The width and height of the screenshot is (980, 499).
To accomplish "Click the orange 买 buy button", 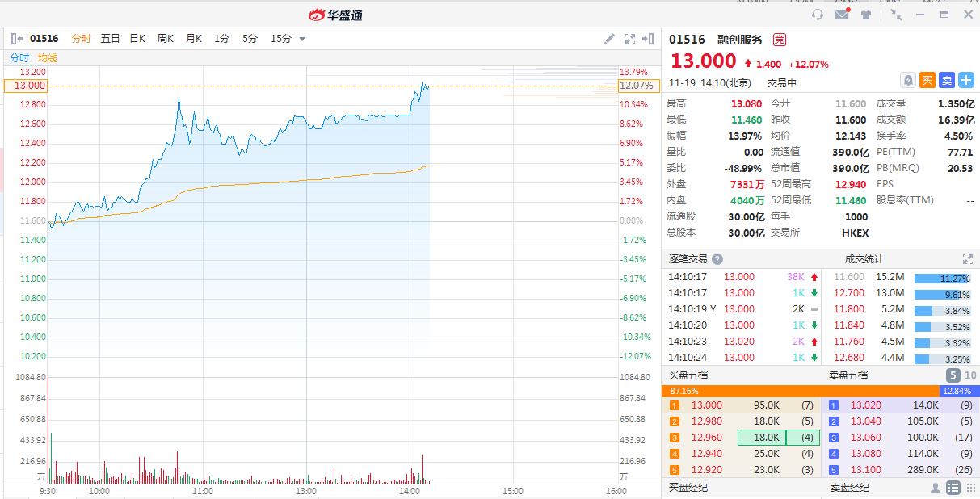I will 927,80.
